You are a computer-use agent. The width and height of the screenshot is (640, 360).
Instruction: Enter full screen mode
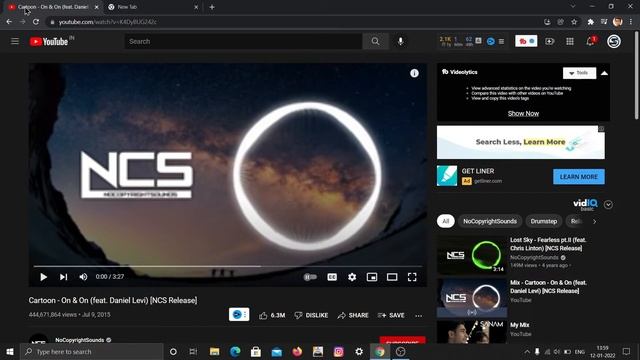412,277
